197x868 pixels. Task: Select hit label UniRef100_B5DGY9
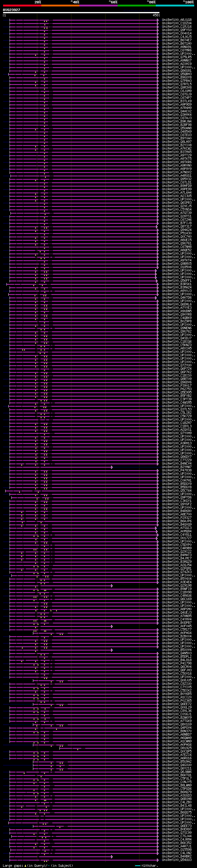[177, 484]
